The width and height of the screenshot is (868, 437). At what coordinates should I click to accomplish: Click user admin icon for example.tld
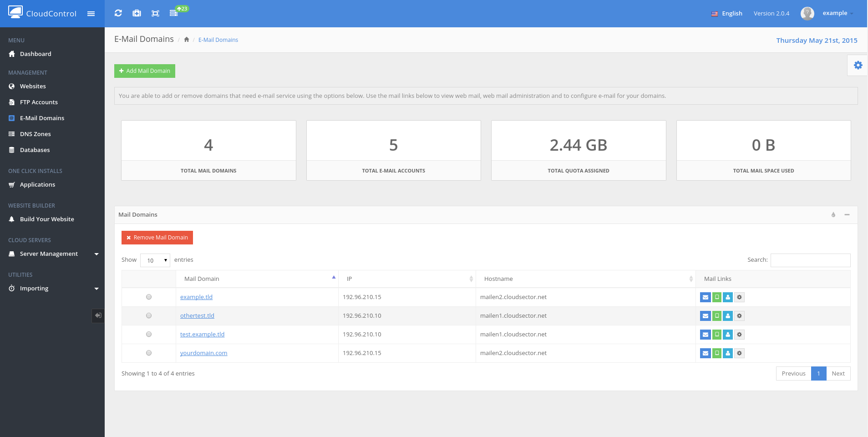point(728,297)
